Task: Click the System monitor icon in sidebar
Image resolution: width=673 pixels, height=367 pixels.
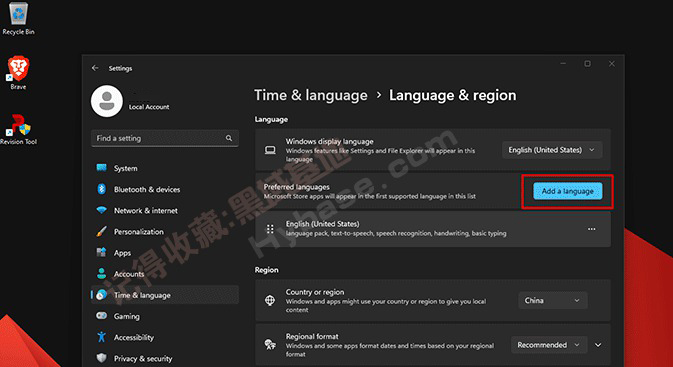Action: tap(102, 168)
